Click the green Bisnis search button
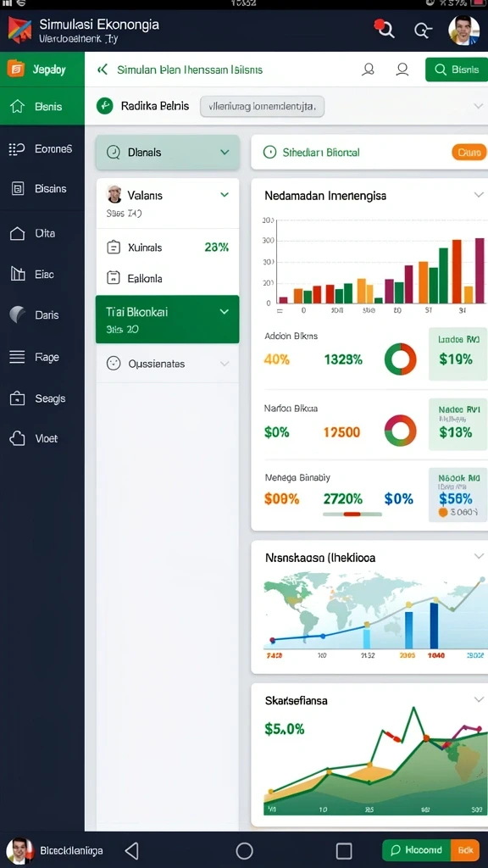 click(457, 70)
